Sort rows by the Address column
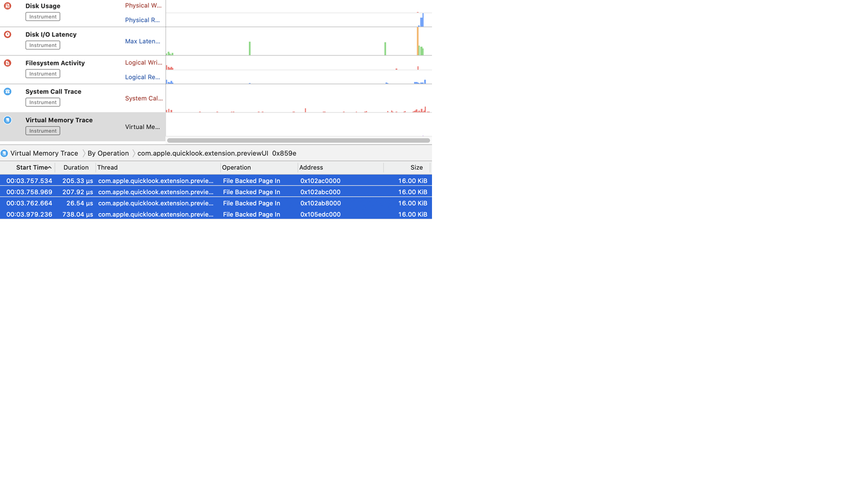The width and height of the screenshot is (864, 504). pos(311,167)
